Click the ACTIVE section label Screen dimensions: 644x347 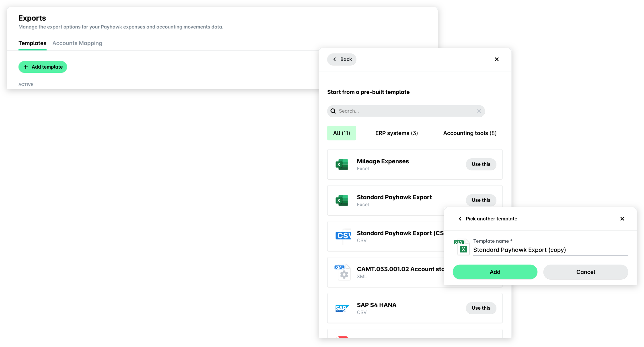(x=26, y=84)
